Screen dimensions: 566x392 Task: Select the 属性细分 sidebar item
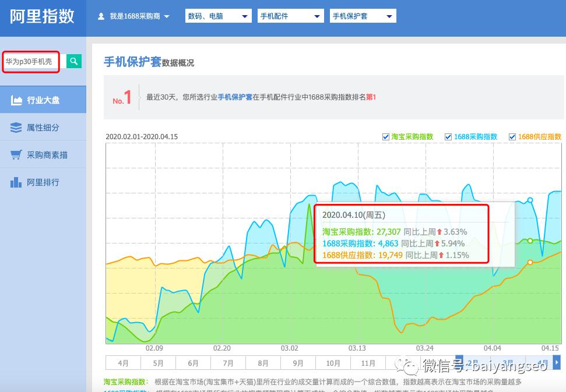[x=43, y=128]
